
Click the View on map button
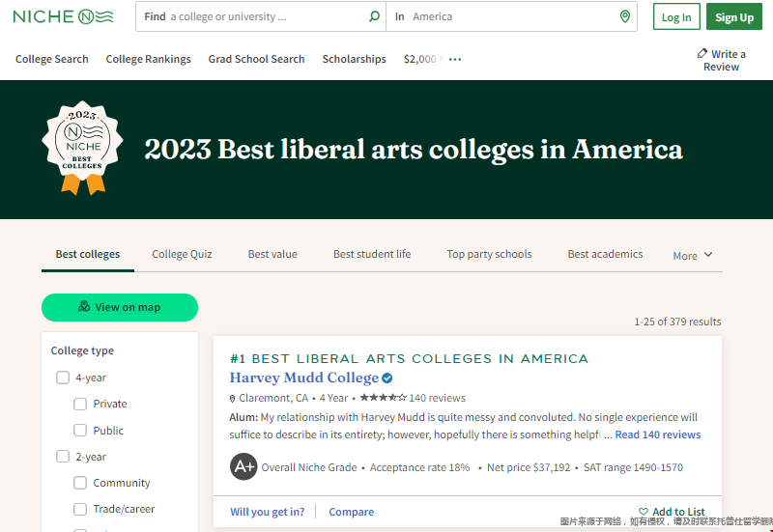(120, 307)
